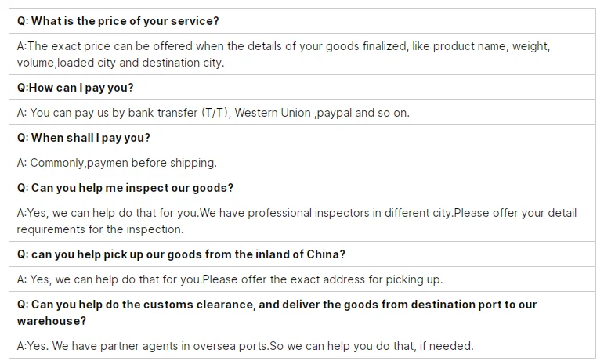Select the question about pickup from inland China
Viewport: 604px width, 364px height.
tap(181, 254)
